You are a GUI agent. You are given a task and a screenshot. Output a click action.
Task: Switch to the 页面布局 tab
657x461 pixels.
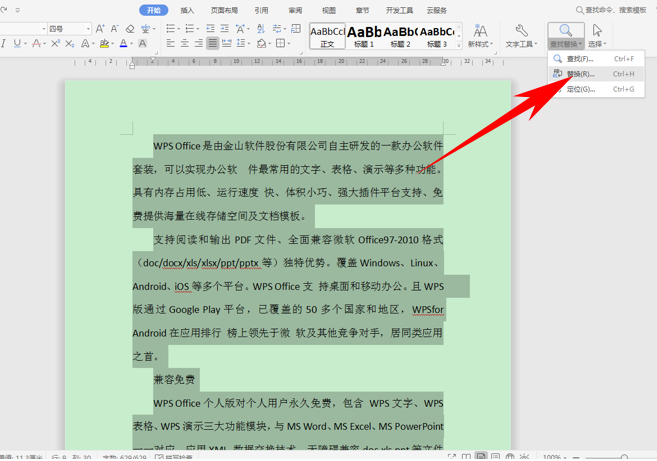click(x=224, y=10)
